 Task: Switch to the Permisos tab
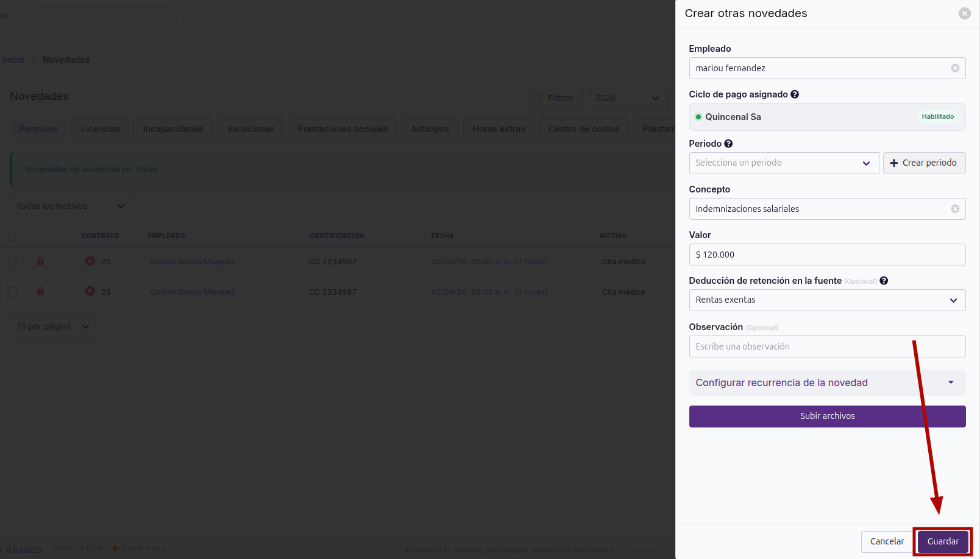click(x=38, y=129)
